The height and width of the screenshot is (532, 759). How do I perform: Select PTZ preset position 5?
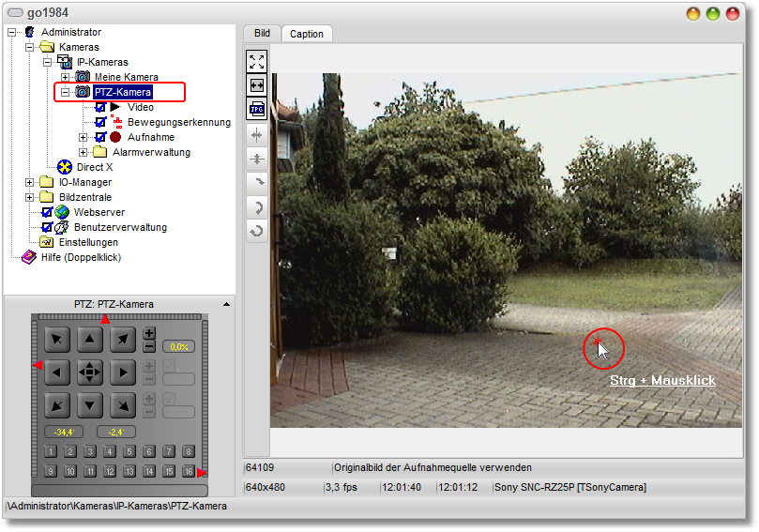point(129,451)
